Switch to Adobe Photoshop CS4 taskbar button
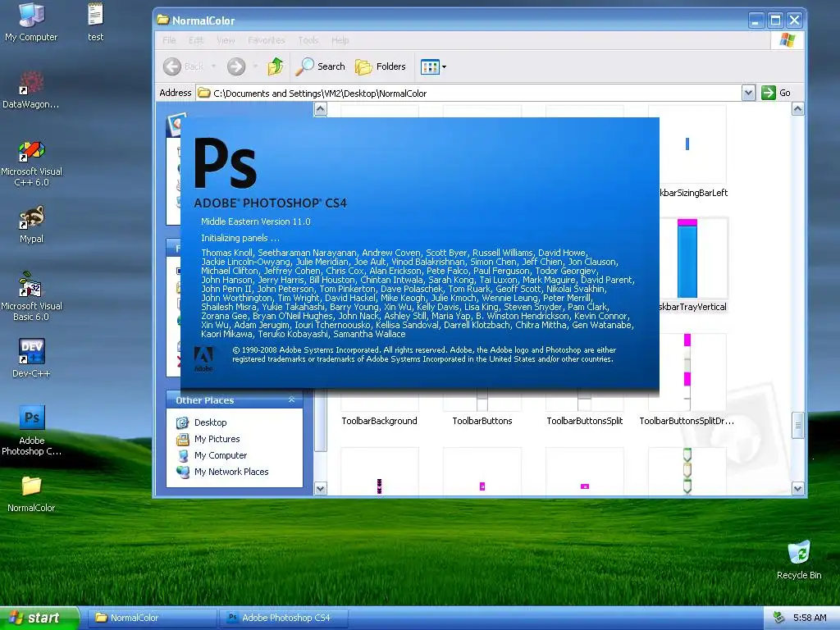840x630 pixels. 284,618
